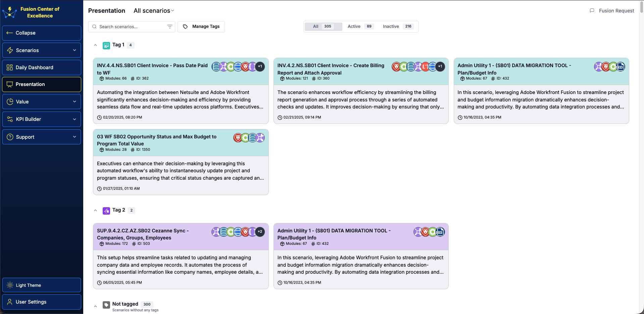Screen dimensions: 644x314
Task: Open the 03 WF SB02 Opportunity Status card
Action: pyautogui.click(x=181, y=162)
